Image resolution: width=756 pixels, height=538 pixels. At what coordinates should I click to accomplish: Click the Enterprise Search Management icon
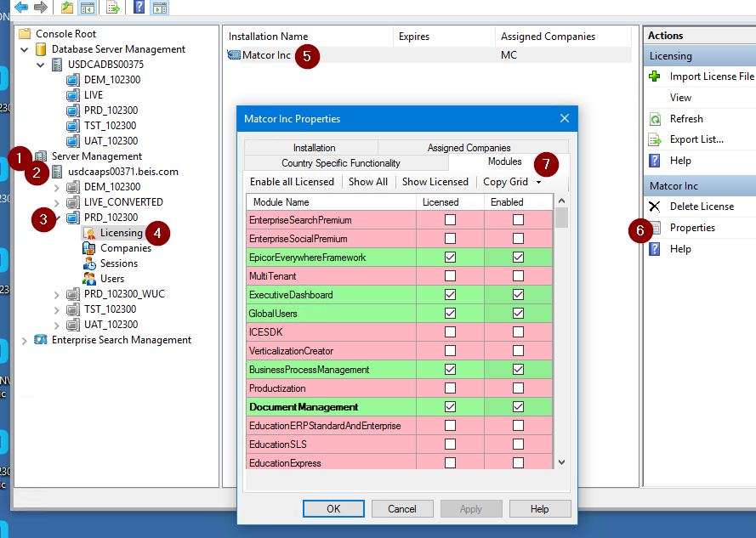41,340
